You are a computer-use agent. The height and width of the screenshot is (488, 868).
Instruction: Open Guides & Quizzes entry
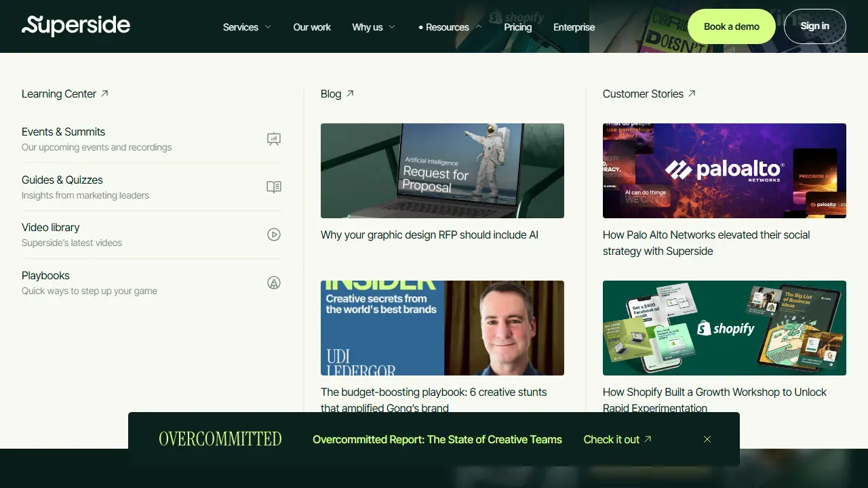coord(152,187)
